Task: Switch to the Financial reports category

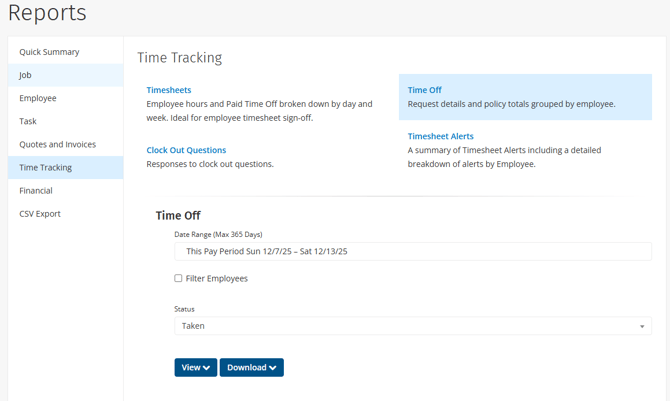Action: tap(36, 190)
